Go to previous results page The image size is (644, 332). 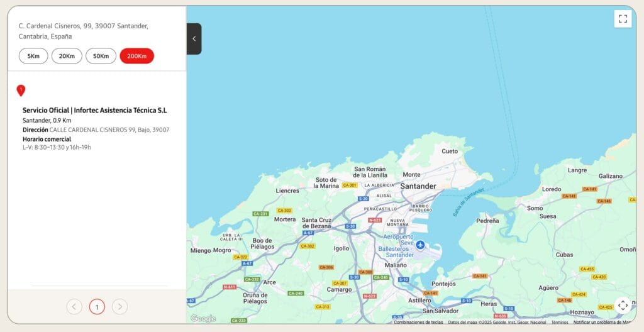click(x=74, y=307)
